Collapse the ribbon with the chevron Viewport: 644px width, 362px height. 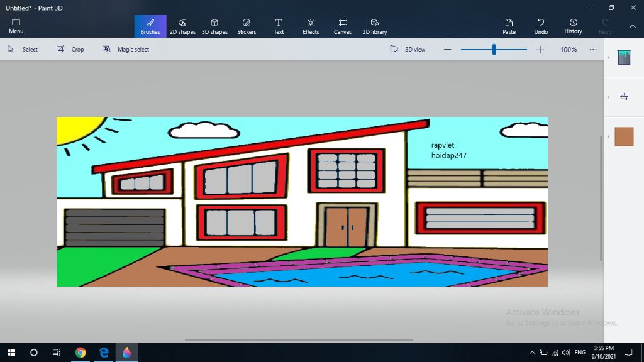click(633, 26)
